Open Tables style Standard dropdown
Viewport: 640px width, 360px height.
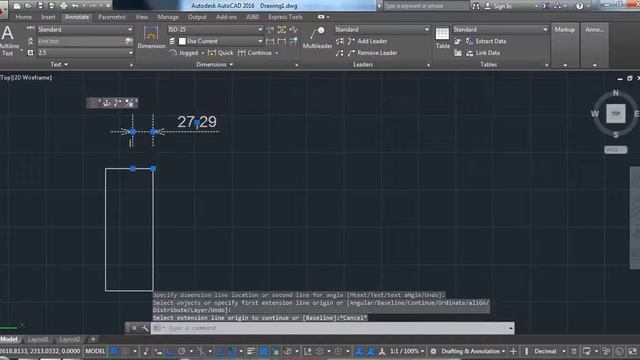click(x=500, y=29)
